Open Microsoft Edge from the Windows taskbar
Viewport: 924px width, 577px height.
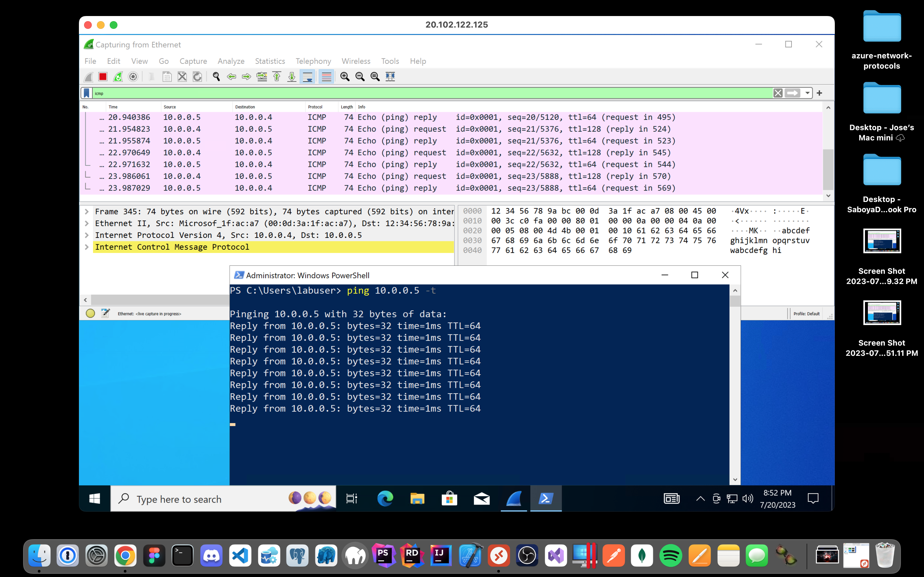(385, 498)
